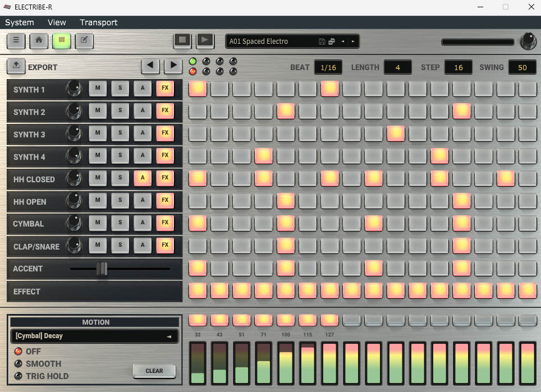
Task: Open the LENGTH value field
Action: click(397, 67)
